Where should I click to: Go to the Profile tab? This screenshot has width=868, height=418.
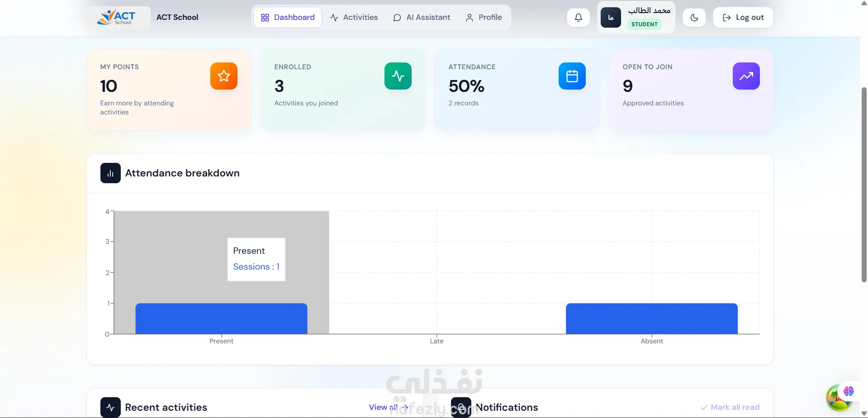click(484, 18)
